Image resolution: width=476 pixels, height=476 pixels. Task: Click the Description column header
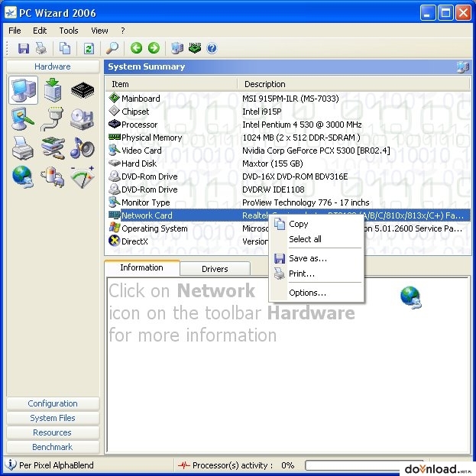[354, 84]
